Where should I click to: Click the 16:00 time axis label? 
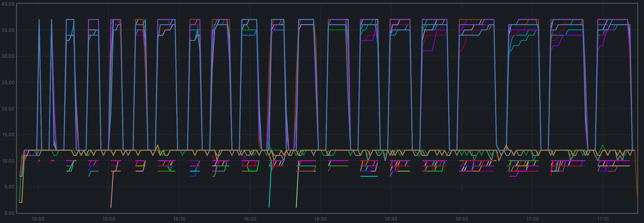[x=109, y=219]
